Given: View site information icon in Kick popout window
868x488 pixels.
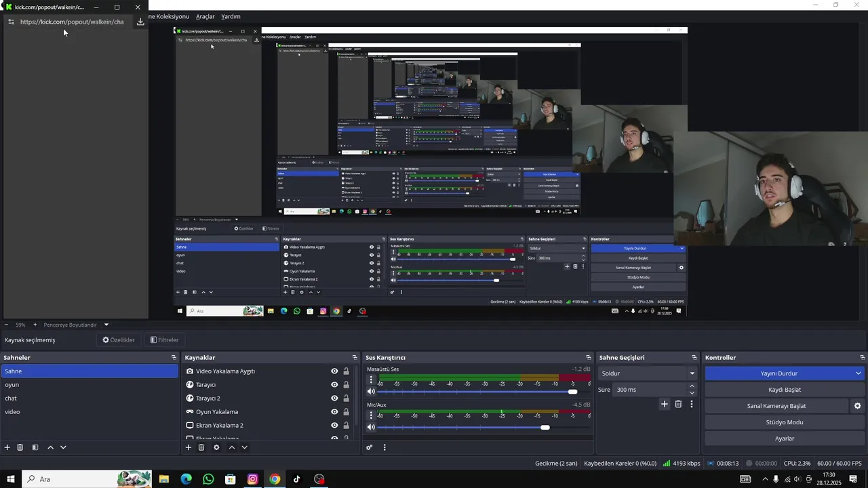Looking at the screenshot, I should click(x=11, y=22).
